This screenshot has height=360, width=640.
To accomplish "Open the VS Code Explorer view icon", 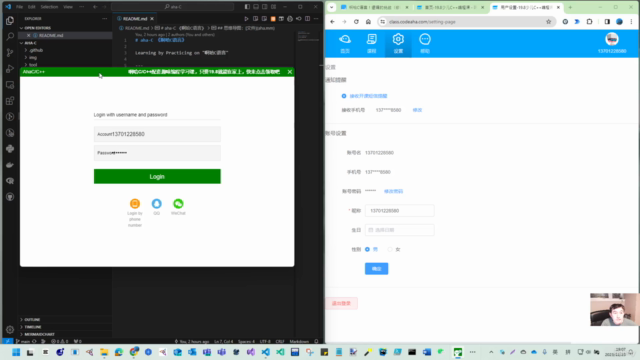I will click(x=10, y=20).
